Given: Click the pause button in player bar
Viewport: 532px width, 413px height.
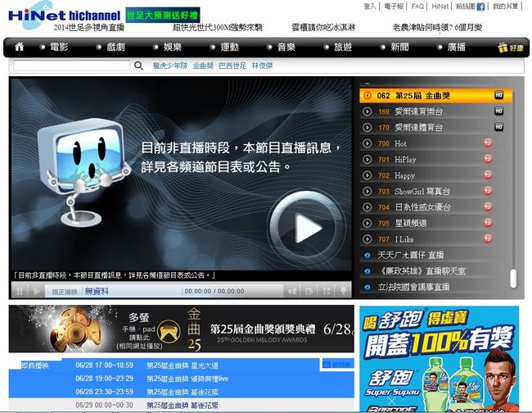Looking at the screenshot, I should [20, 291].
